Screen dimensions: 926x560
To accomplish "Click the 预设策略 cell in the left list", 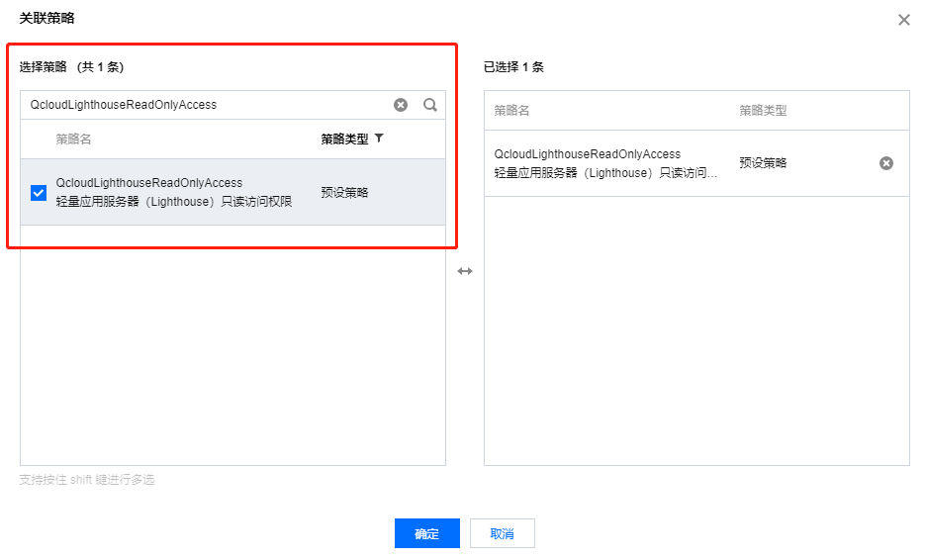I will pos(344,193).
